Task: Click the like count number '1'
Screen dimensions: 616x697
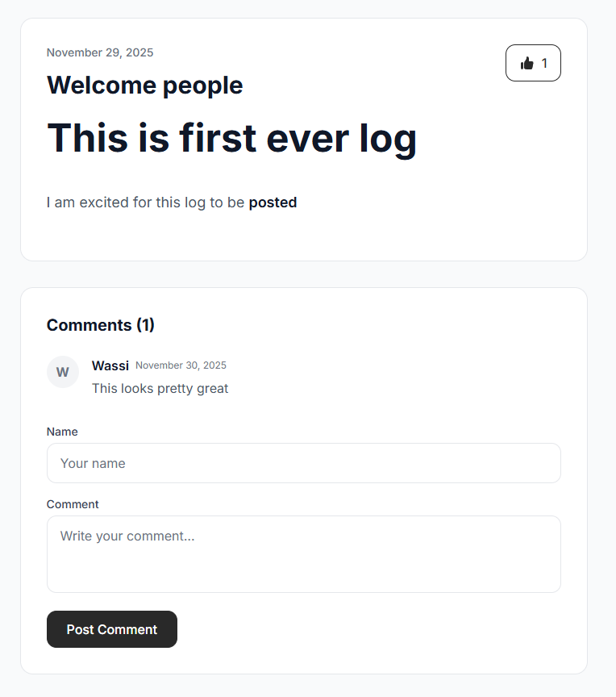Action: coord(543,62)
